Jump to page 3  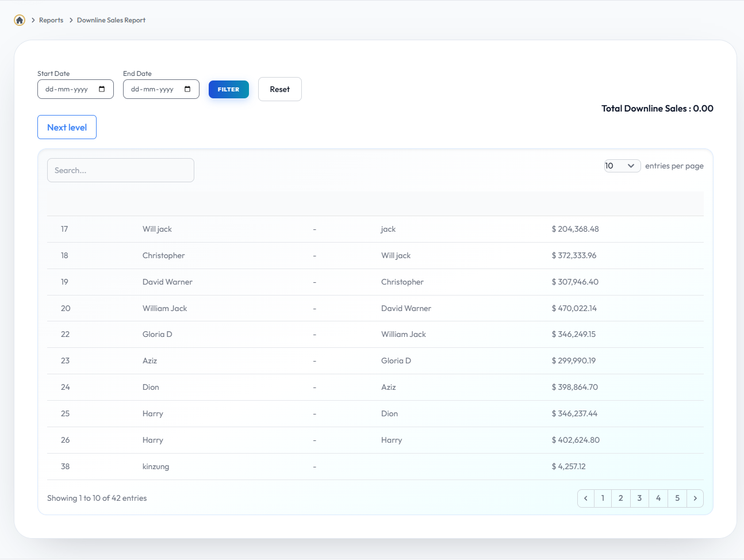639,498
